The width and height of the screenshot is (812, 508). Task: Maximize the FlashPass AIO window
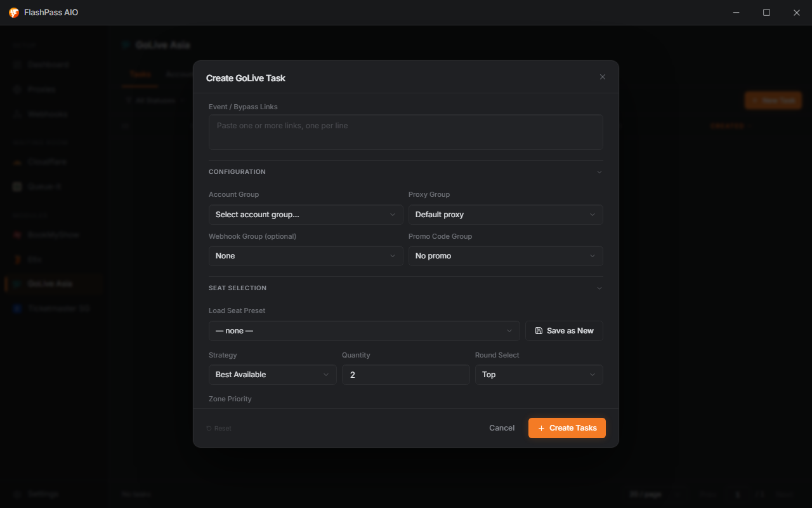coord(766,13)
